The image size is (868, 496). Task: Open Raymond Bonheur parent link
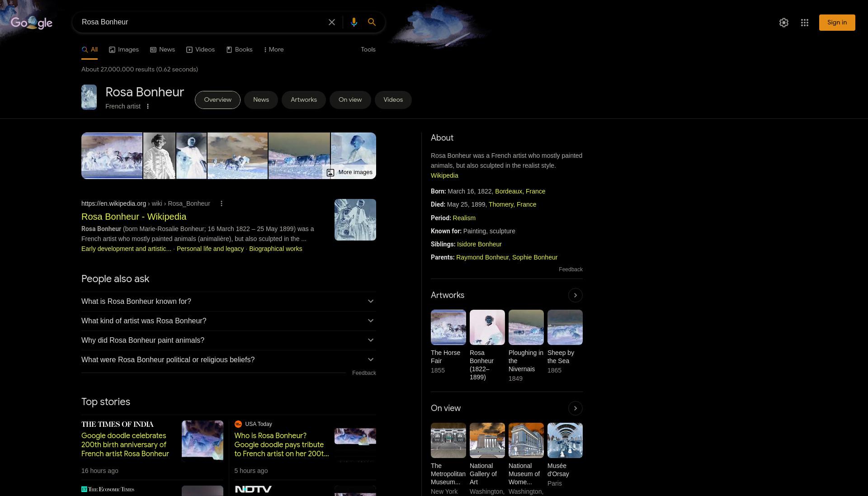[482, 257]
